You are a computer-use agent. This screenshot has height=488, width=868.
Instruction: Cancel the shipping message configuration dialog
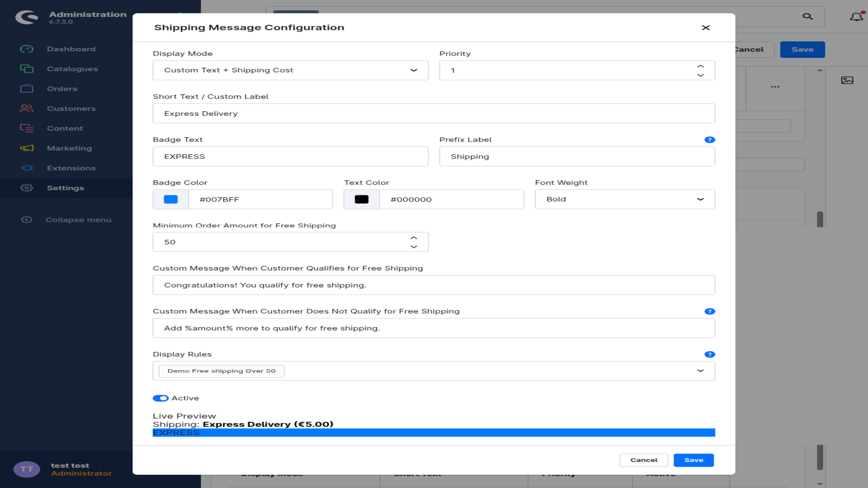click(644, 460)
